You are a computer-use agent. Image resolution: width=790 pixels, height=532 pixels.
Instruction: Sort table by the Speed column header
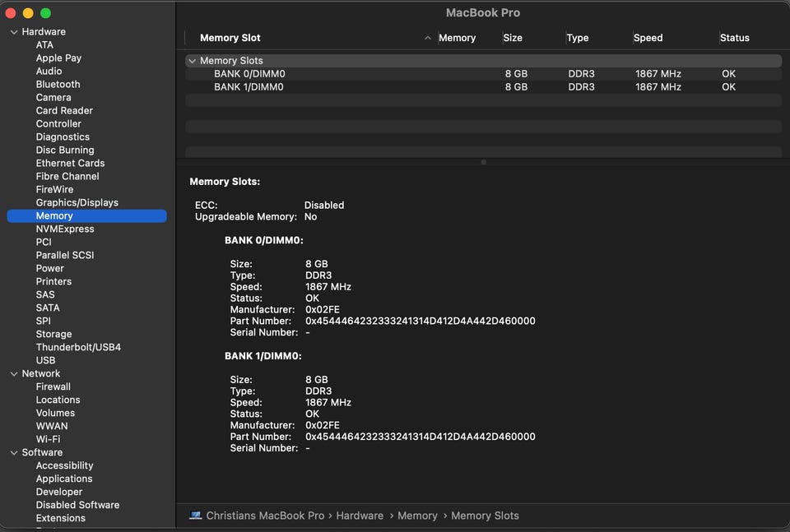[x=648, y=38]
